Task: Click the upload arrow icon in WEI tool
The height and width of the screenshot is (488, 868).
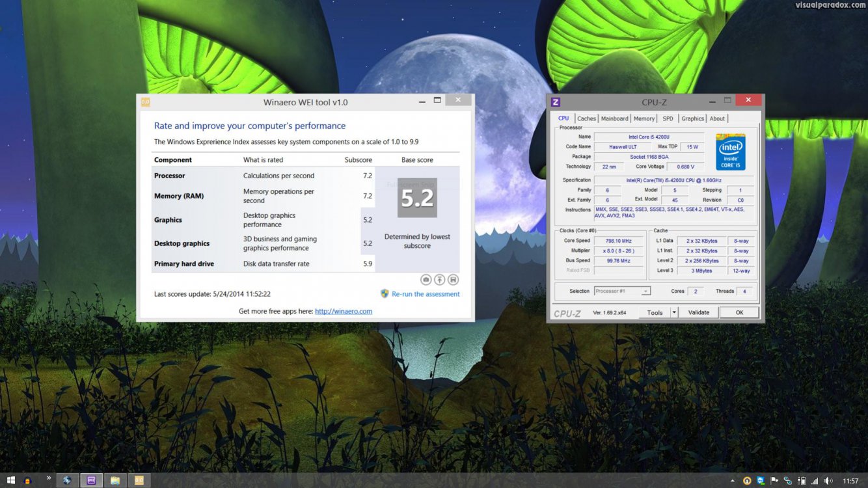Action: click(440, 280)
